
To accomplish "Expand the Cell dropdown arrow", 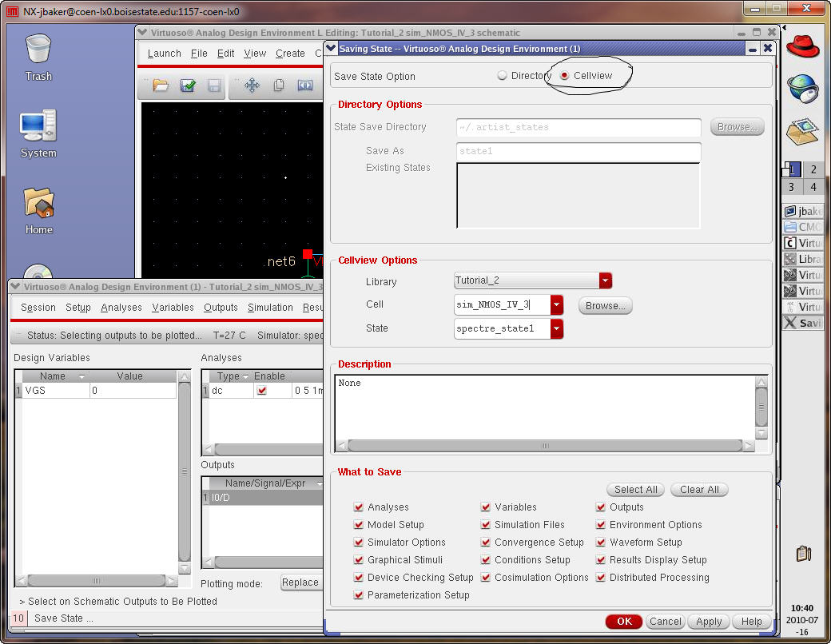I will tap(557, 304).
